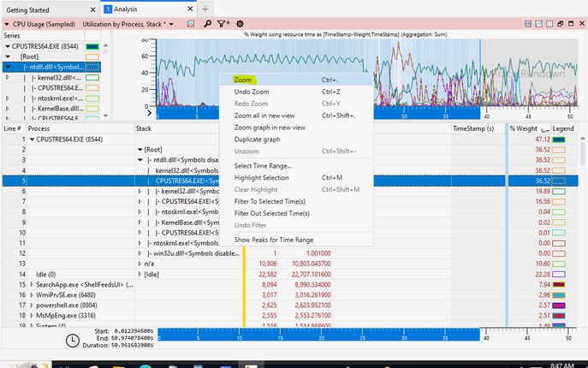Collapse the [Root] stack in table line 2
Screen dimensions: 588x368
140,150
